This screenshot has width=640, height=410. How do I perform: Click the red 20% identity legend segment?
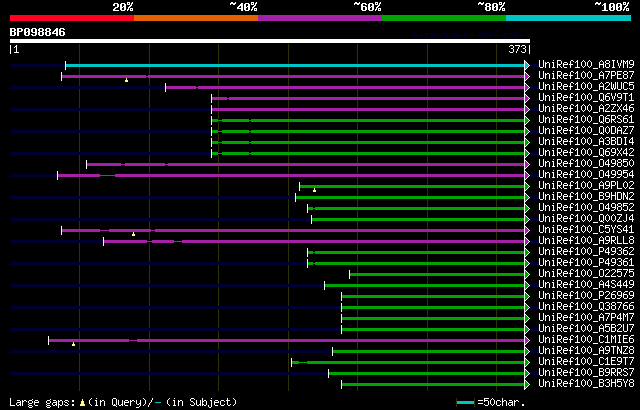click(x=72, y=18)
